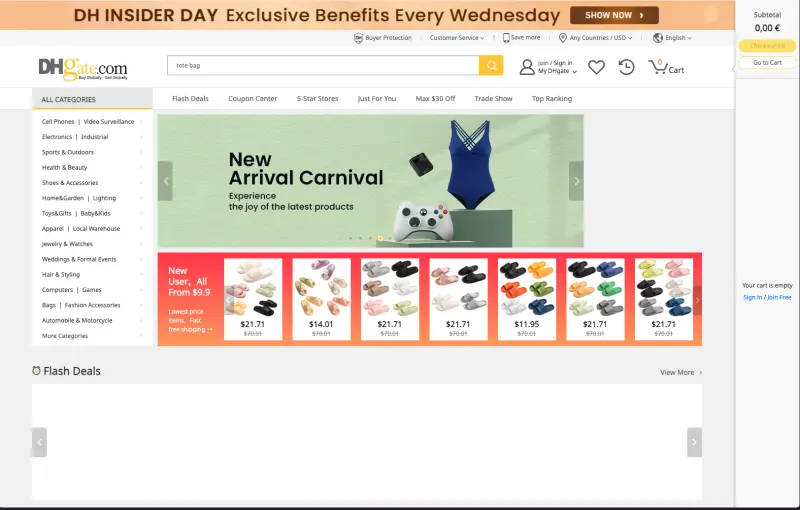Click Games category link

[x=92, y=290]
